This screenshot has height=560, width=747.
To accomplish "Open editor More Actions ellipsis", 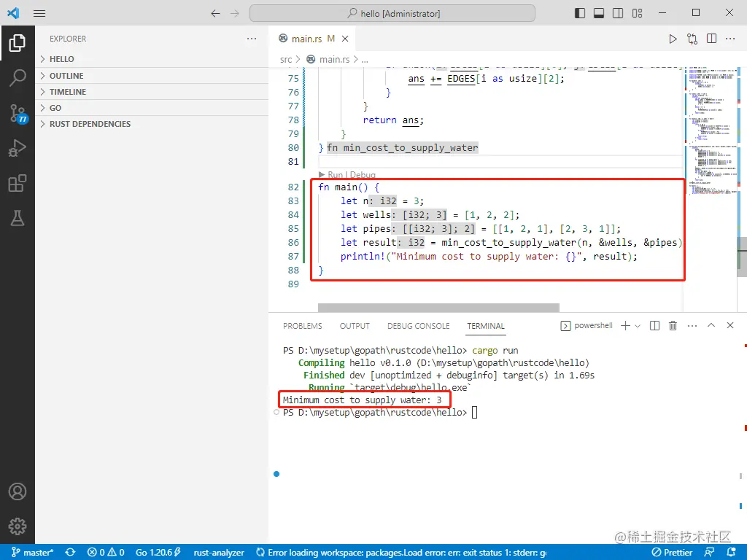I will pyautogui.click(x=730, y=39).
